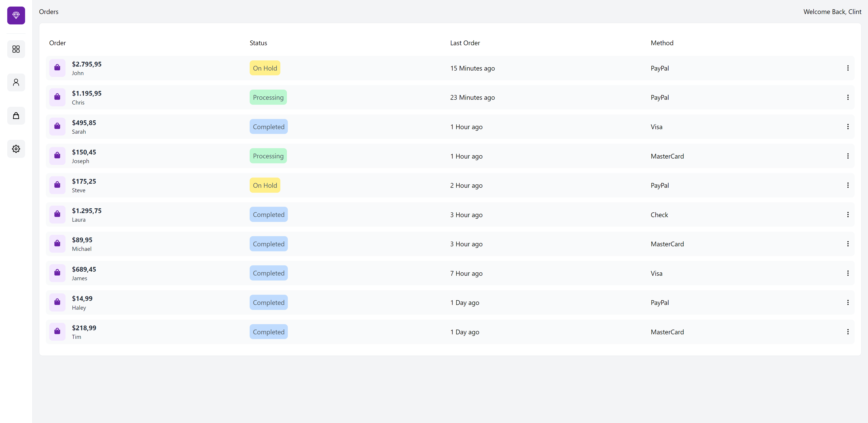
Task: Open the dashboard grid icon in sidebar
Action: click(x=16, y=49)
